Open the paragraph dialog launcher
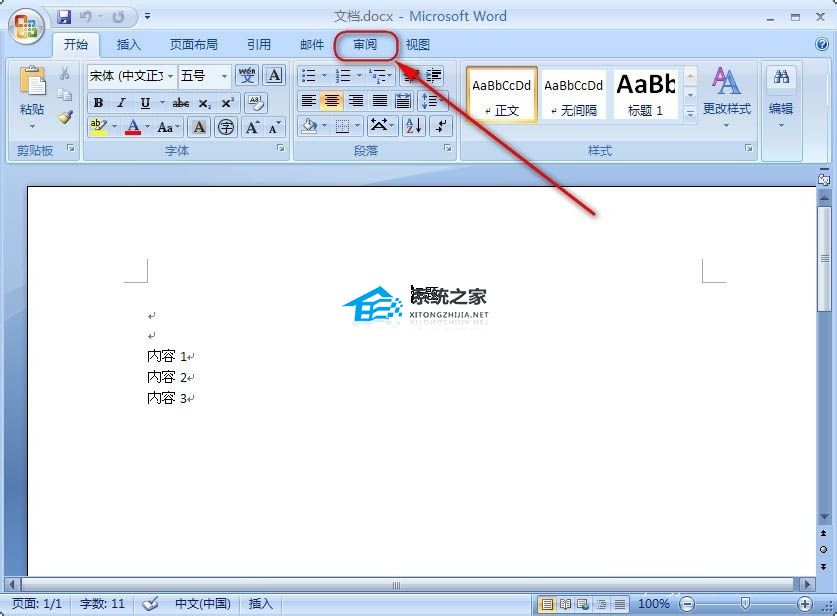Image resolution: width=837 pixels, height=616 pixels. pos(447,148)
